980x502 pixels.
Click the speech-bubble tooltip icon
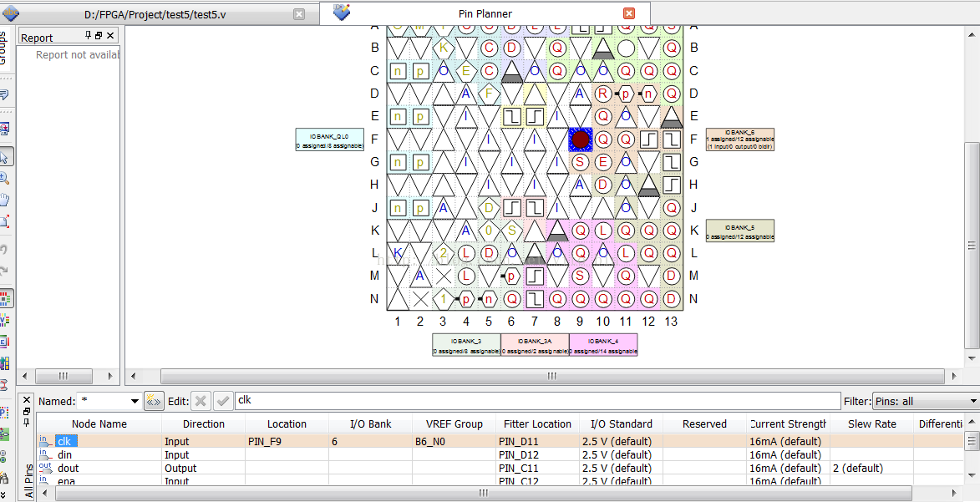click(3, 95)
